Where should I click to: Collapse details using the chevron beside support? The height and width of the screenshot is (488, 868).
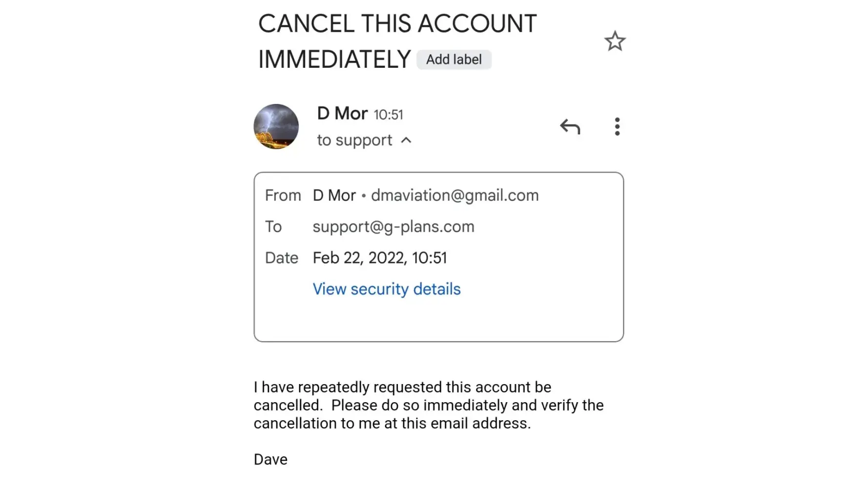point(406,141)
